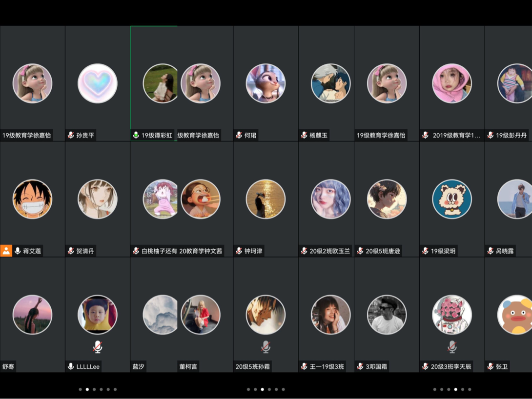
Task: Click the green active mic icon by 19级谭彩虹
Action: [x=136, y=135]
